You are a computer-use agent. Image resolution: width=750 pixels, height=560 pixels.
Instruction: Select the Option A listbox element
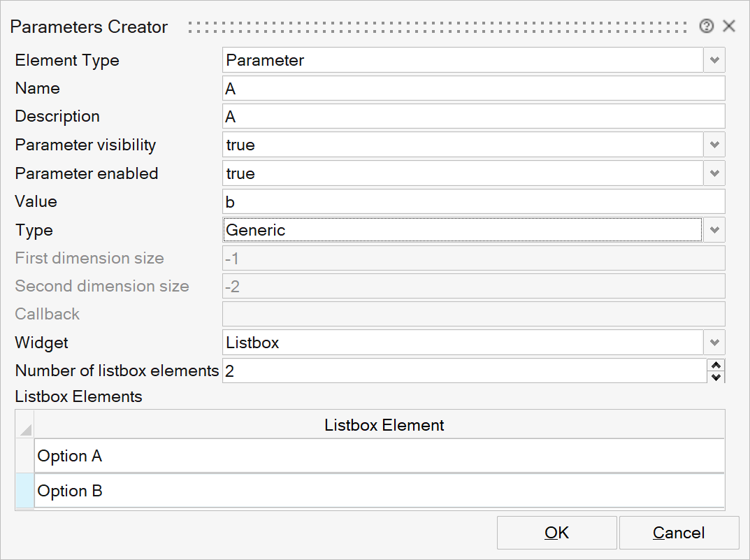tap(379, 457)
